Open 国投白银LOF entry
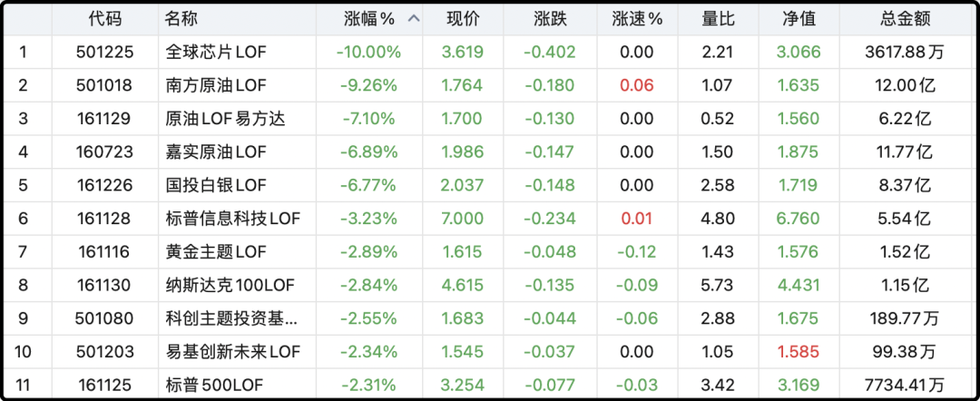 coord(490,185)
